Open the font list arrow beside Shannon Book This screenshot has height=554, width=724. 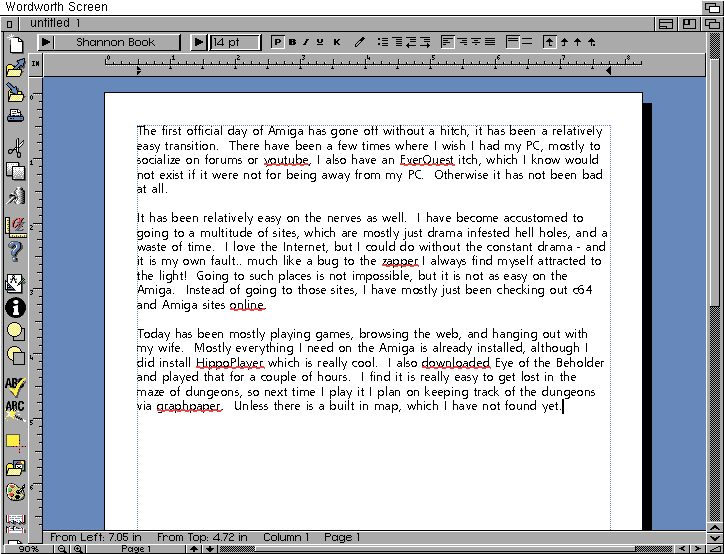click(46, 42)
